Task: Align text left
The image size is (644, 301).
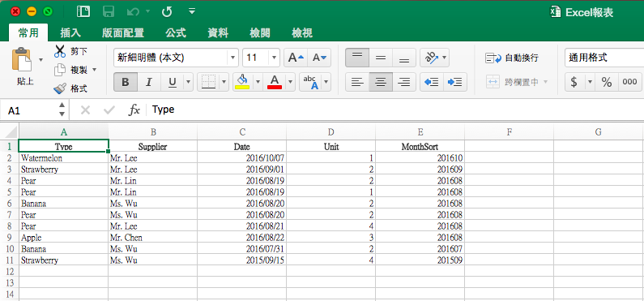Action: coord(357,82)
